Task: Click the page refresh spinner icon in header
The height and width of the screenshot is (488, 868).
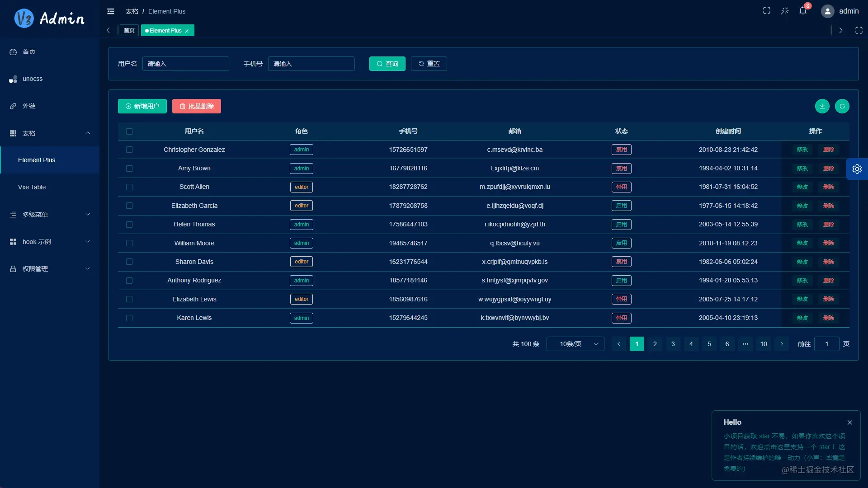Action: pos(785,10)
